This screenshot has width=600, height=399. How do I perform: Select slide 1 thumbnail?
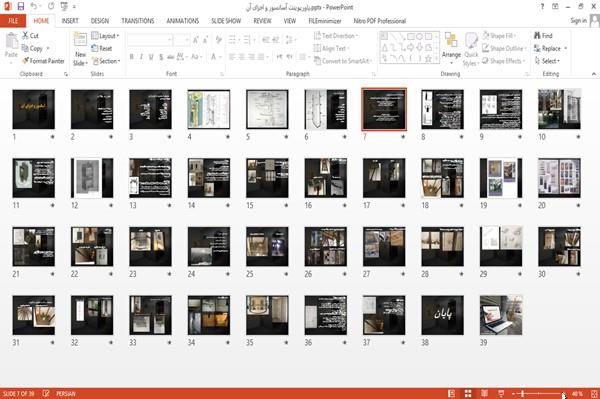tap(34, 109)
